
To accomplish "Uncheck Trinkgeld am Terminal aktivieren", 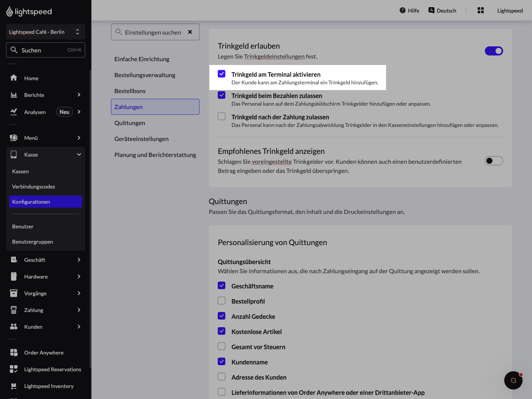I will coord(222,74).
